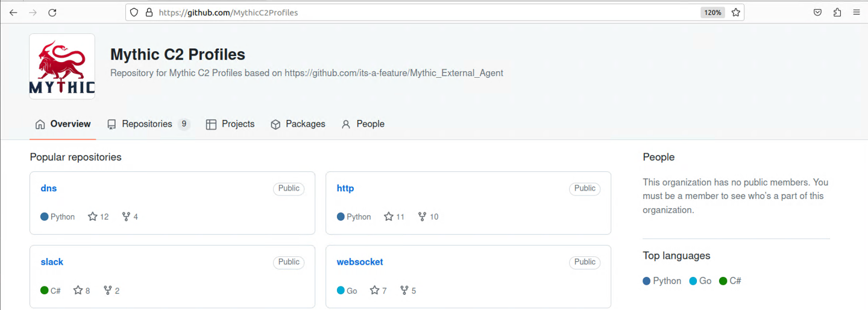This screenshot has width=868, height=310.
Task: Click the site security padlock icon
Action: 149,12
